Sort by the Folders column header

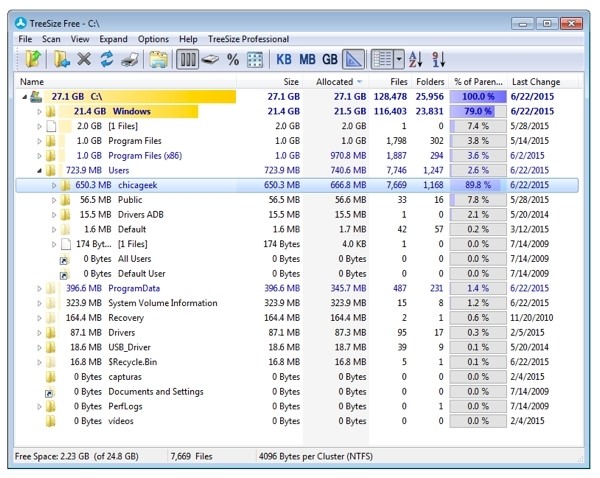click(430, 82)
